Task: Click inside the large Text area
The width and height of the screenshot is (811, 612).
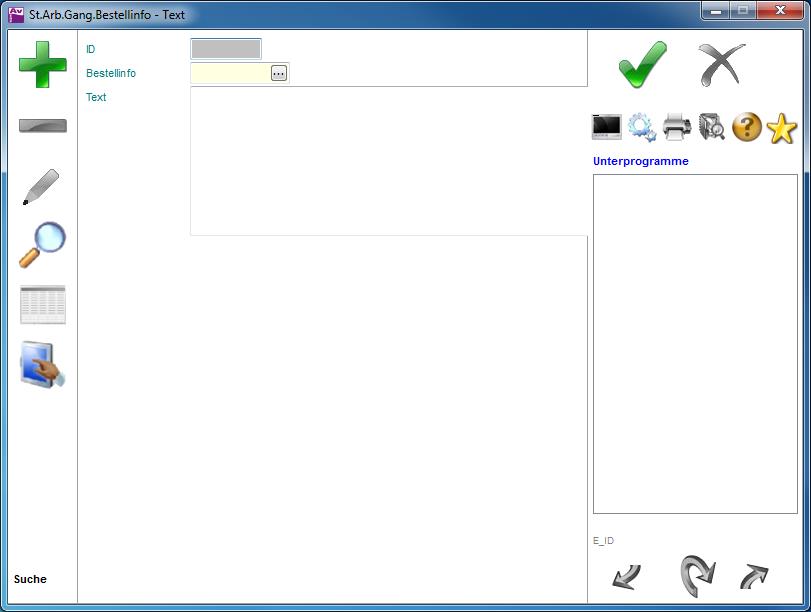Action: (388, 161)
